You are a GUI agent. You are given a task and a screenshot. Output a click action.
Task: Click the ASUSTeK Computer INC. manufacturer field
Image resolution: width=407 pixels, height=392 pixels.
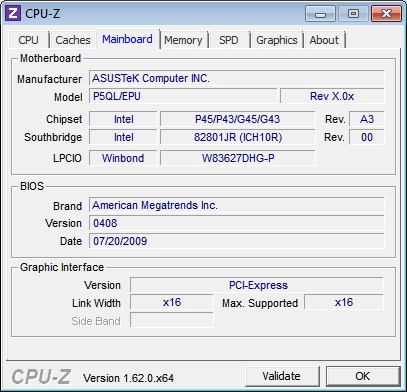(237, 78)
